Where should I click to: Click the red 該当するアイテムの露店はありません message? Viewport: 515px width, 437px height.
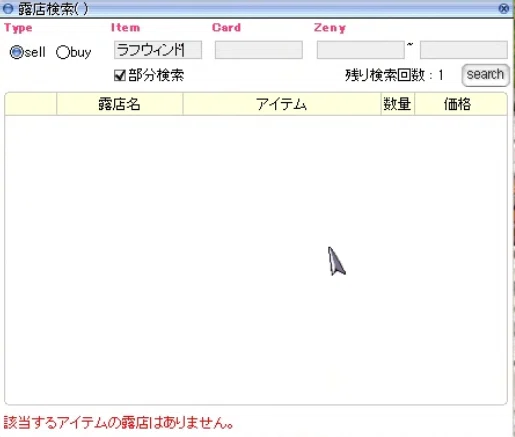118,423
